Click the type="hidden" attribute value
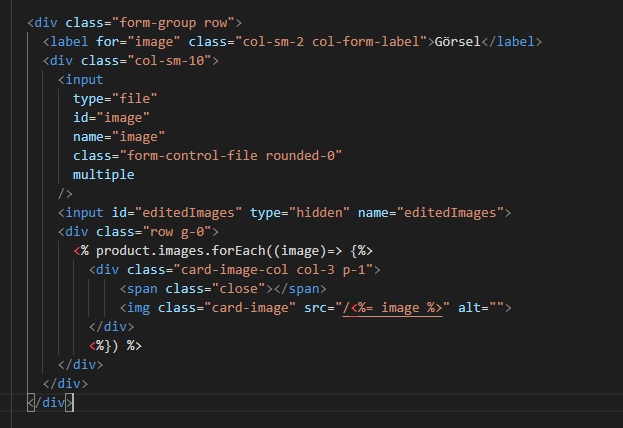Viewport: 623px width, 428px height. tap(319, 213)
